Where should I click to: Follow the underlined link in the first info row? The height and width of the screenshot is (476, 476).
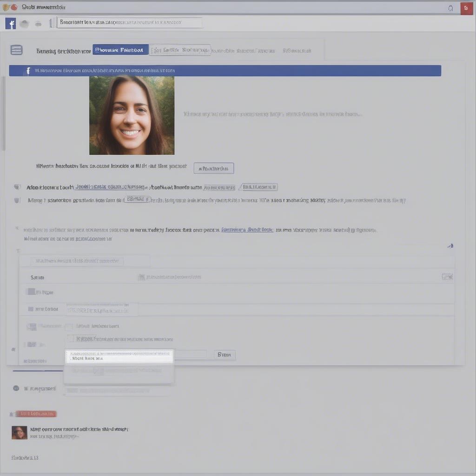click(112, 187)
